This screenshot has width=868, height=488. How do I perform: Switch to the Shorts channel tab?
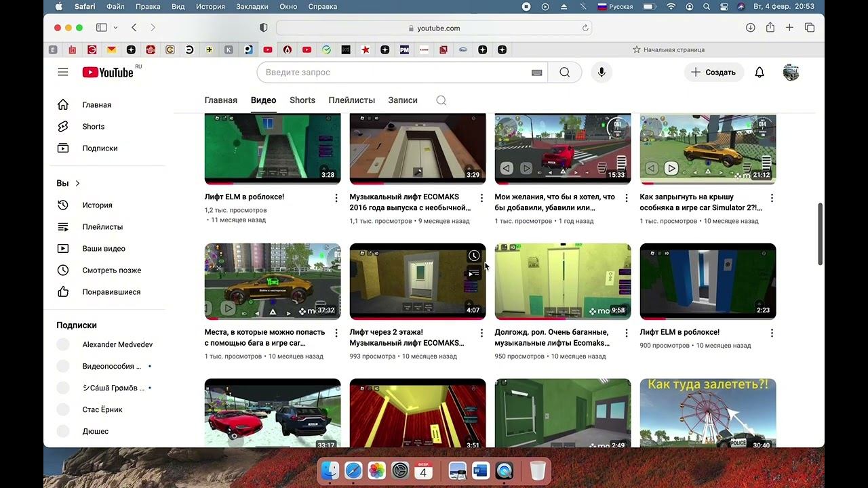[x=302, y=100]
